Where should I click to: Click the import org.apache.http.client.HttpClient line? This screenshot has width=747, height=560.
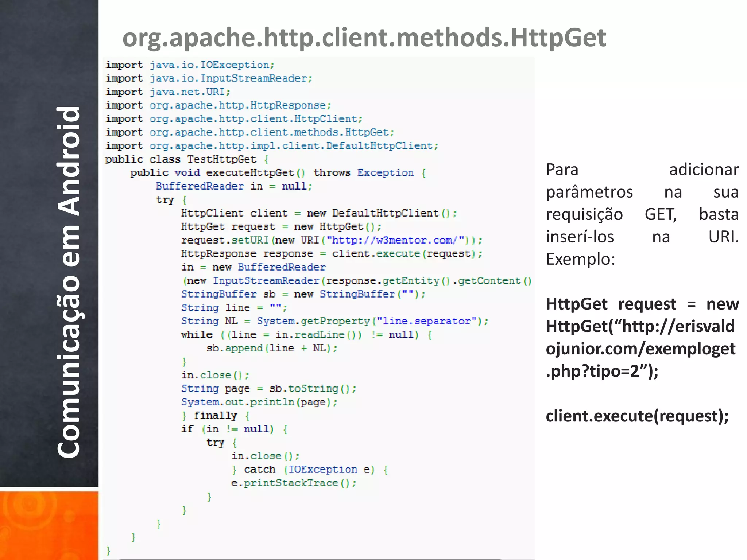pyautogui.click(x=234, y=119)
